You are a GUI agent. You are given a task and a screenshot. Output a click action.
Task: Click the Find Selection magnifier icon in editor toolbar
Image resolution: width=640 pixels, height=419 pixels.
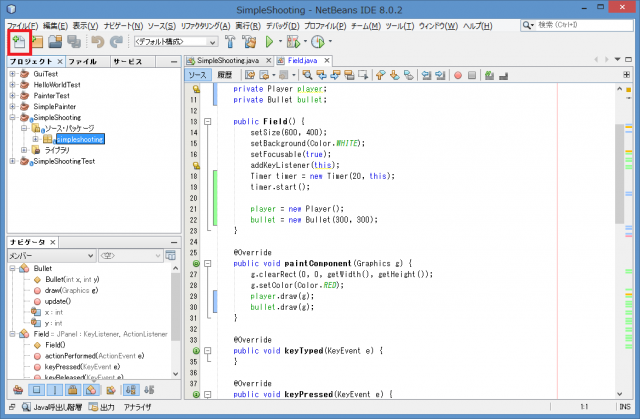(307, 75)
